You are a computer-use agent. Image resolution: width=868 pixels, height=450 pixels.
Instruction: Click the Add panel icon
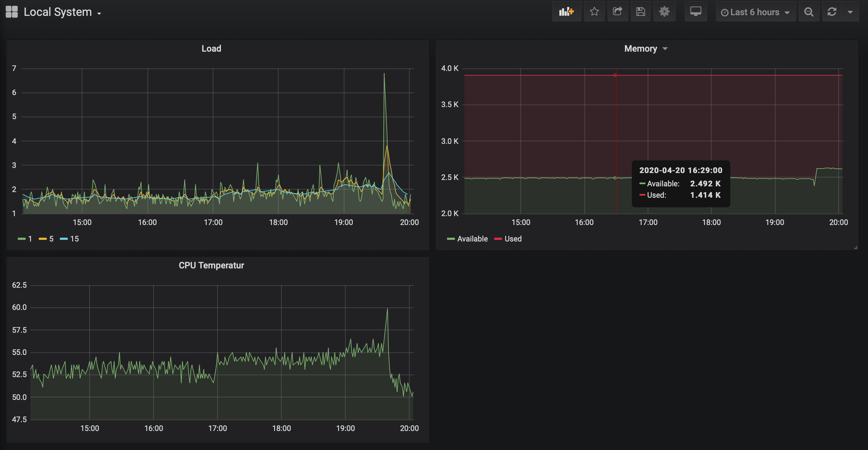[566, 12]
